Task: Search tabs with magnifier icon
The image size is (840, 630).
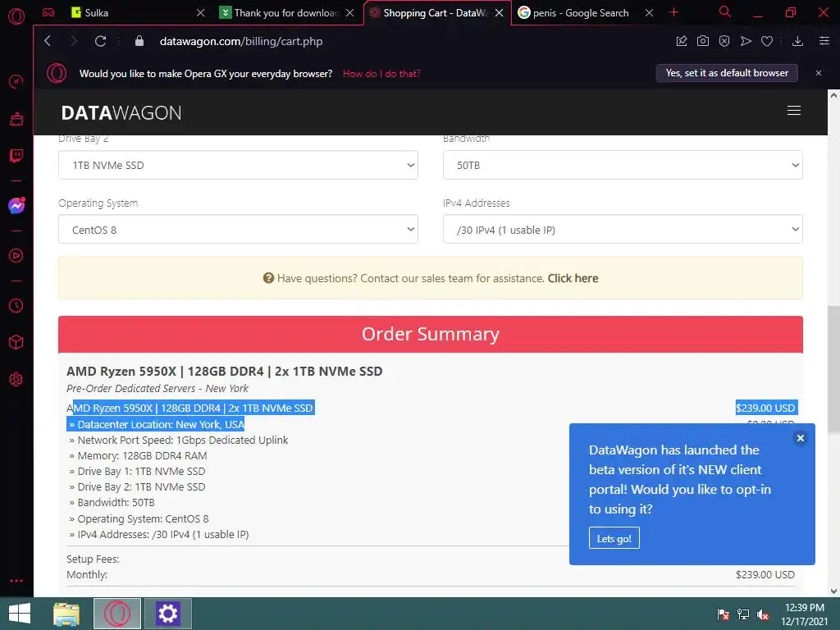Action: [725, 11]
